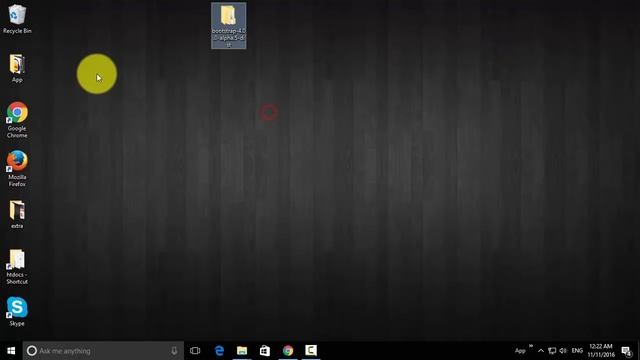Image resolution: width=640 pixels, height=360 pixels.
Task: Select the Google Chrome desktop shortcut
Action: (17, 120)
